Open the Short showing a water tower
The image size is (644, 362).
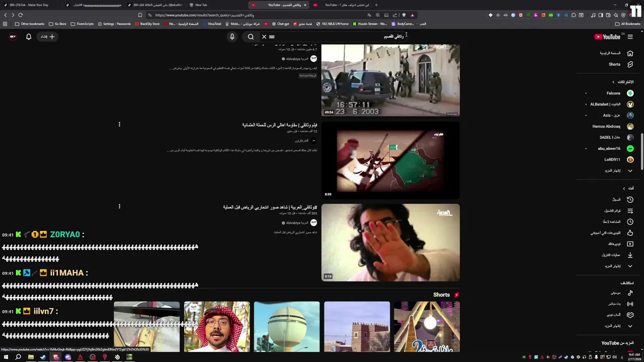click(287, 327)
